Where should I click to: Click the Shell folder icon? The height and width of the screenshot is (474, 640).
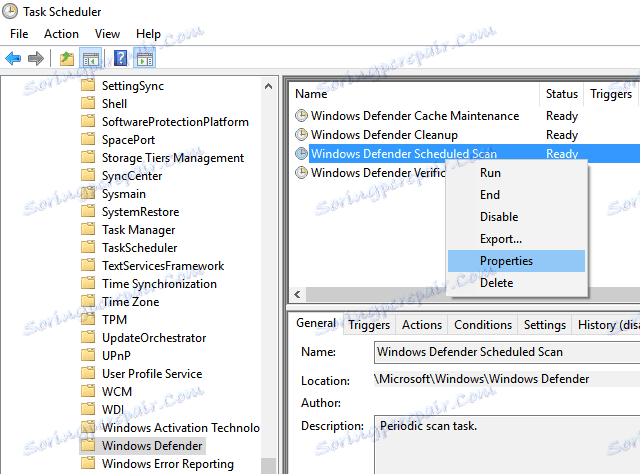[88, 103]
